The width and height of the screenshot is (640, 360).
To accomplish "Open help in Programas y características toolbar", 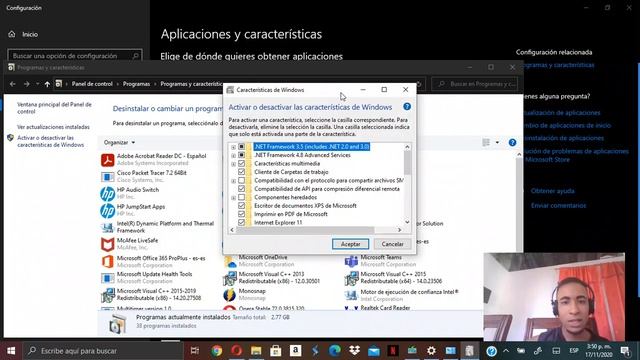I will pyautogui.click(x=512, y=142).
